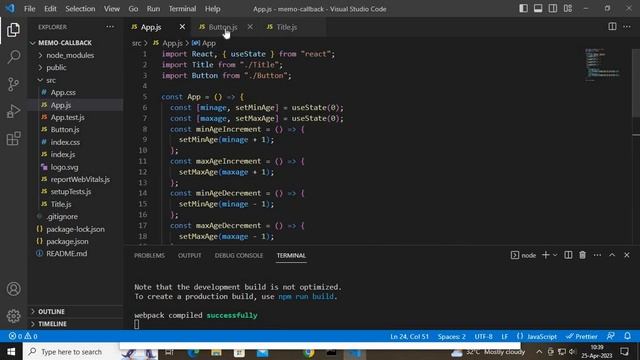Open notifications bell in status bar

627,336
